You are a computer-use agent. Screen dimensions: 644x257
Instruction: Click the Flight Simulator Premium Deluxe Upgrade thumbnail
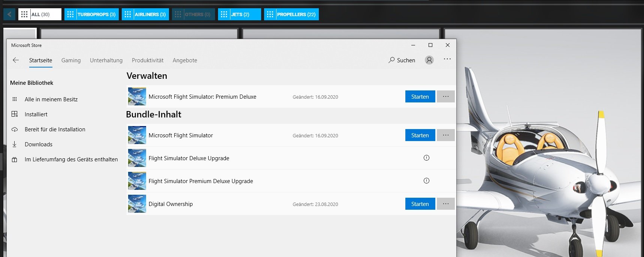(137, 181)
